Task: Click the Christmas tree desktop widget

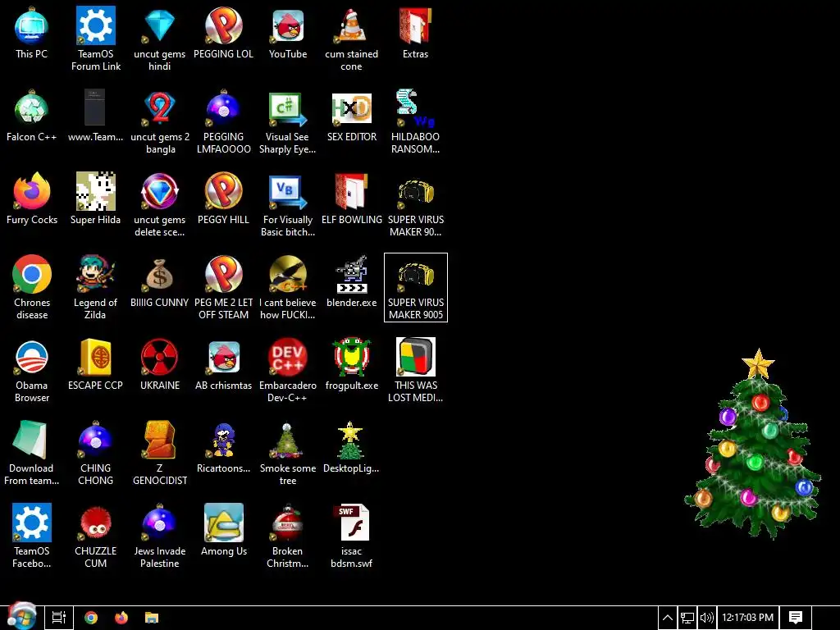Action: 753,444
